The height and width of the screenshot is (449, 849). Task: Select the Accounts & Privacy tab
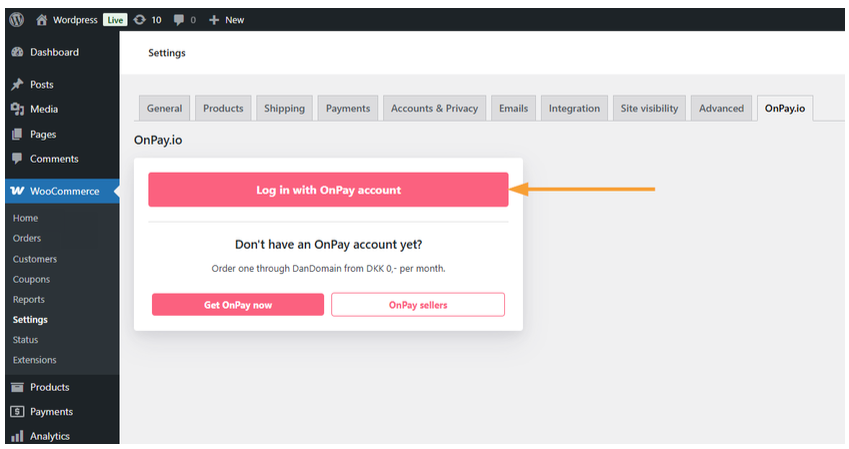click(x=434, y=108)
